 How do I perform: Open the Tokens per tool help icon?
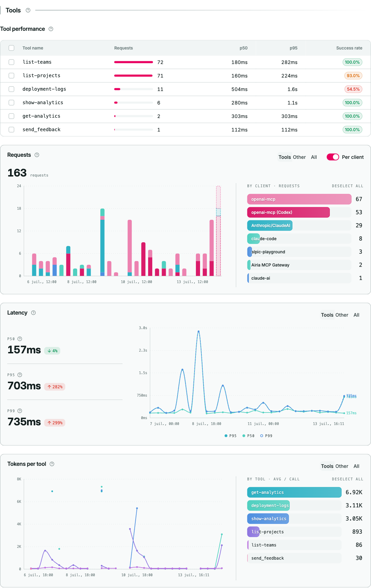tap(52, 464)
